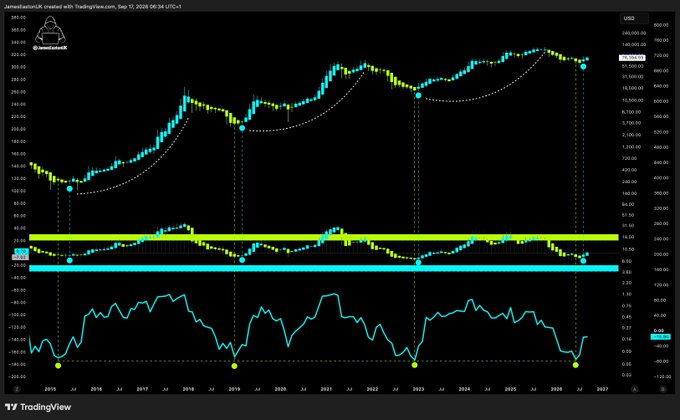Click the 2018 label on time axis
680x420 pixels.
(188, 389)
